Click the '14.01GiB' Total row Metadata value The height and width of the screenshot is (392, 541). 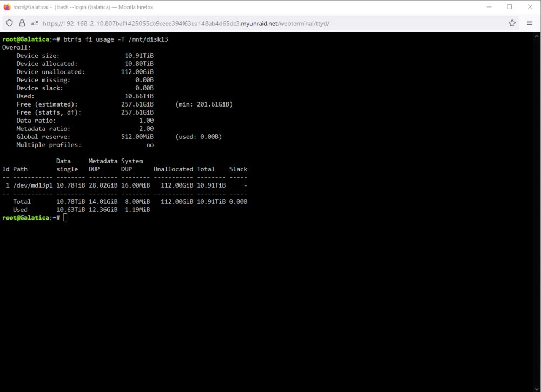coord(103,201)
